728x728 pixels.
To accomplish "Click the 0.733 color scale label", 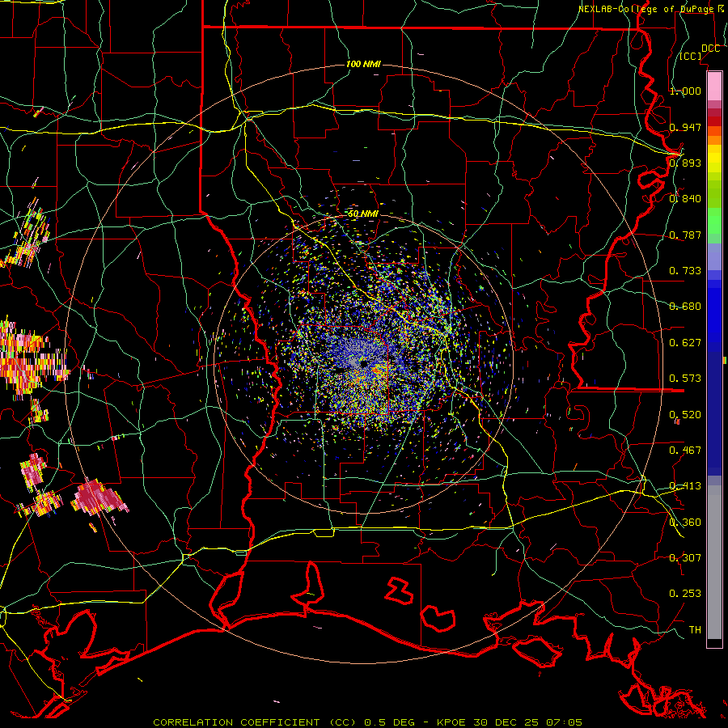I will click(x=685, y=271).
